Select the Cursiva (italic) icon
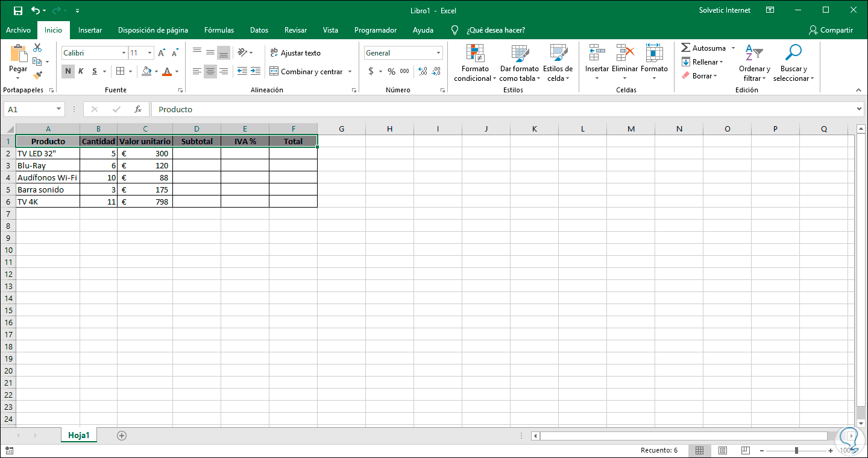This screenshot has height=458, width=868. click(80, 71)
